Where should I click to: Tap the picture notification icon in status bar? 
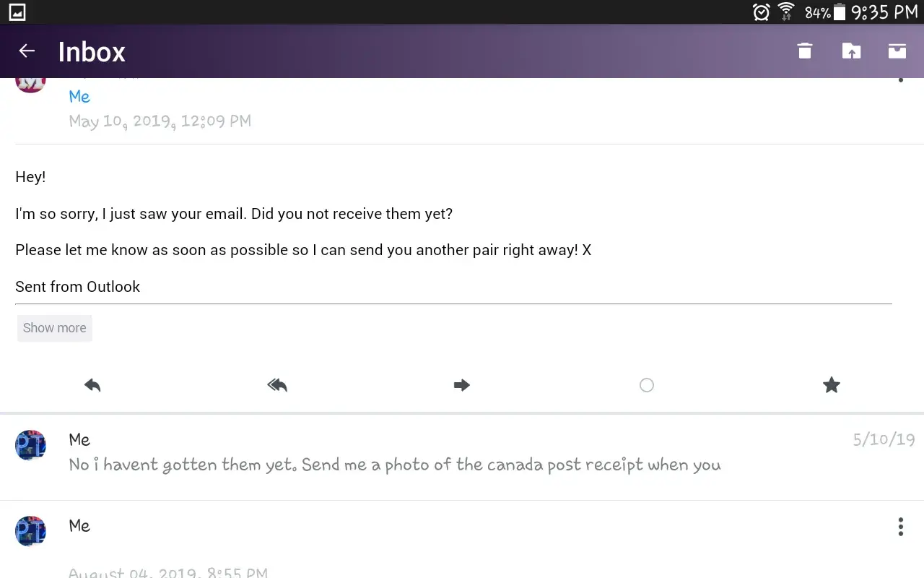click(17, 12)
